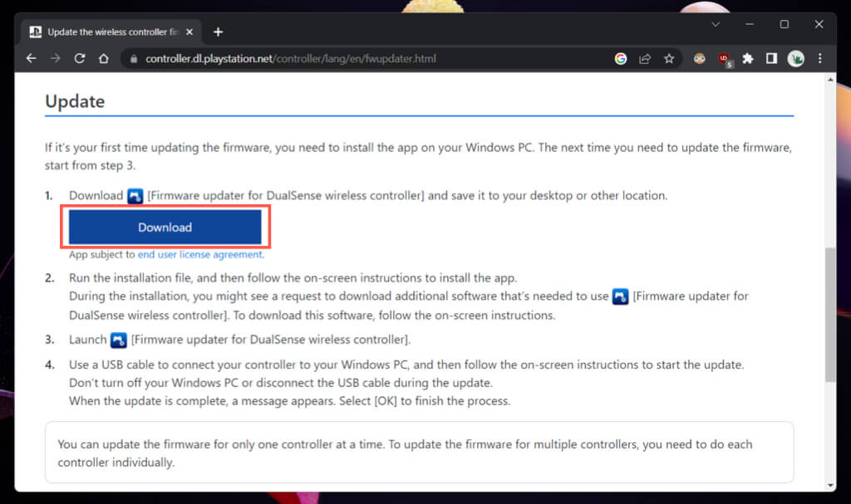Open the Extensions puzzle piece icon
This screenshot has height=504, width=851.
pos(748,59)
